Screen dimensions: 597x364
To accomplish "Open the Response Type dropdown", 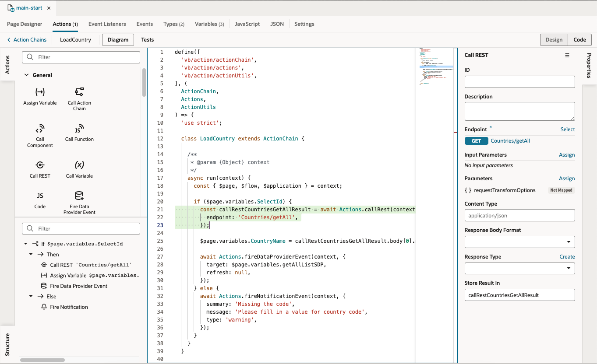I will (569, 268).
